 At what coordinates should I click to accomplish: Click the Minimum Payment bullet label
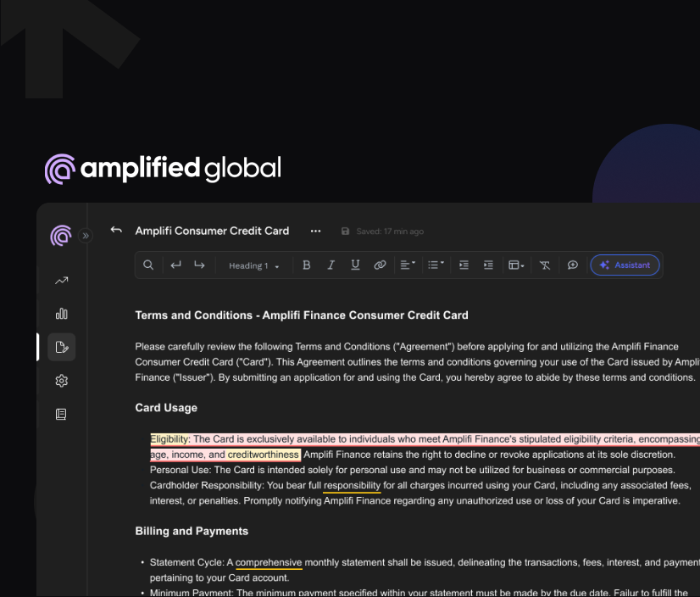(192, 592)
